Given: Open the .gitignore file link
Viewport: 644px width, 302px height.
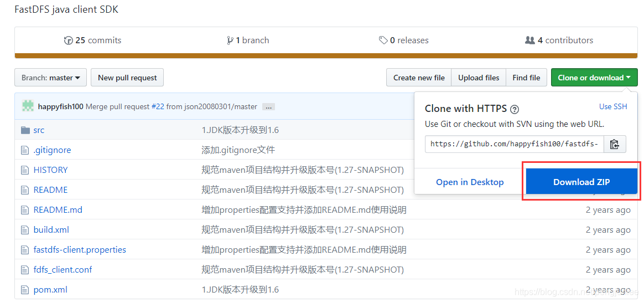Looking at the screenshot, I should [52, 150].
